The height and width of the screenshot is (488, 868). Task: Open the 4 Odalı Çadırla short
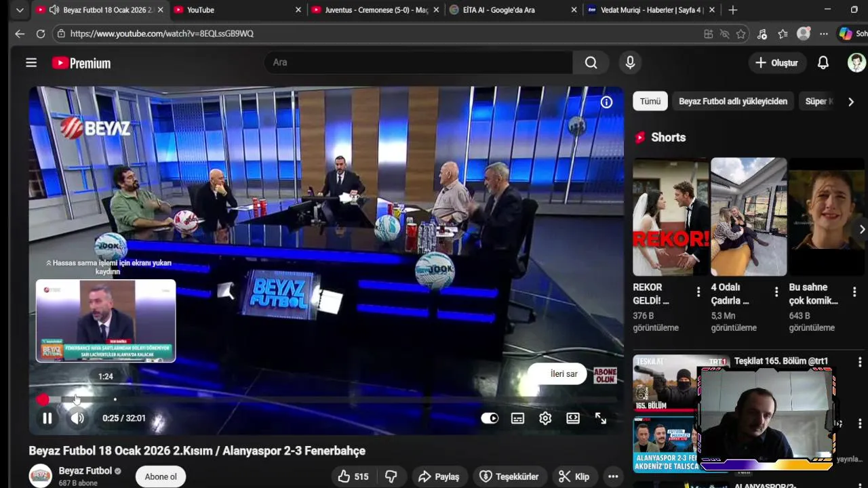point(749,217)
